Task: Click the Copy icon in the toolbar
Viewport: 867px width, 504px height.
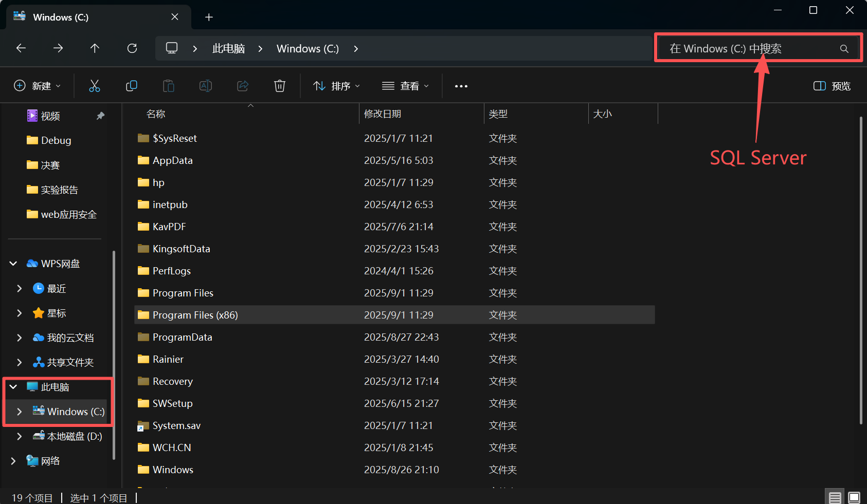Action: tap(132, 86)
